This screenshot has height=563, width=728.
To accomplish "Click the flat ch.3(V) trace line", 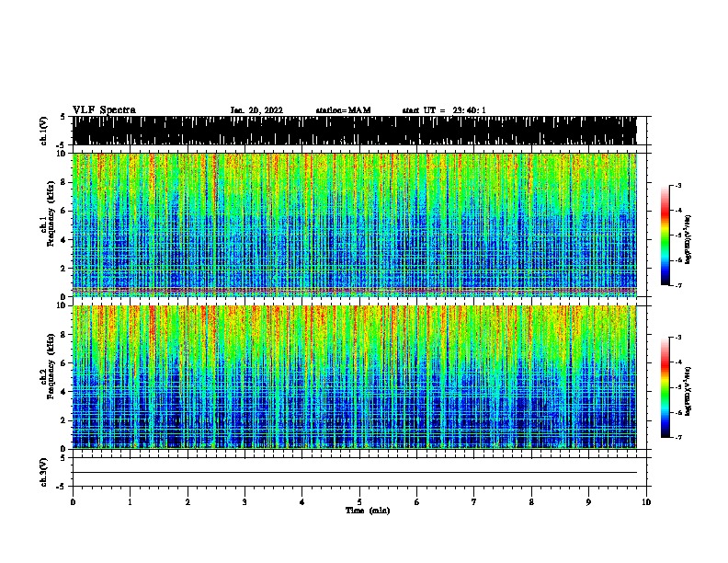I will (x=355, y=473).
